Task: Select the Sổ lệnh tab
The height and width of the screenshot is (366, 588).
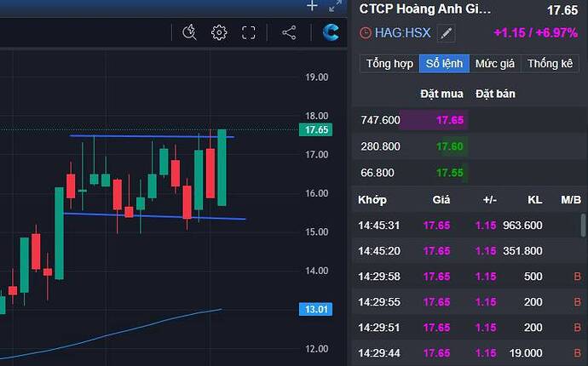Action: click(x=444, y=63)
